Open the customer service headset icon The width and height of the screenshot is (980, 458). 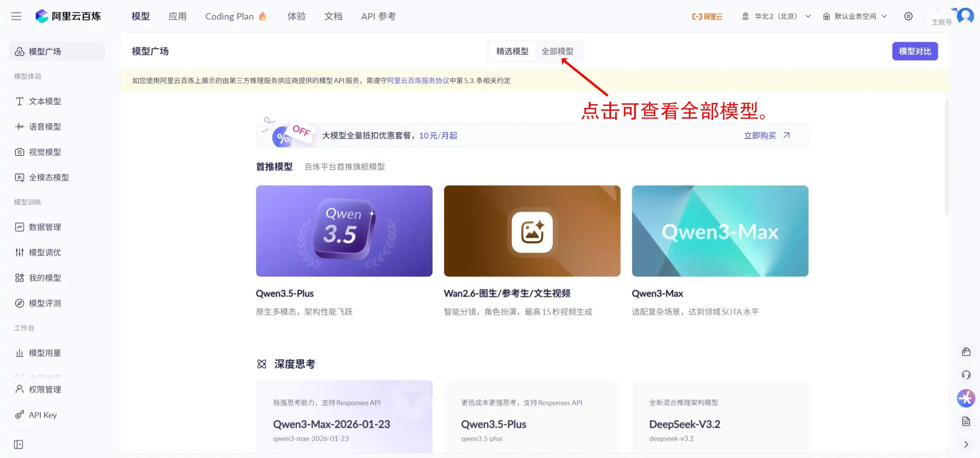click(x=966, y=375)
